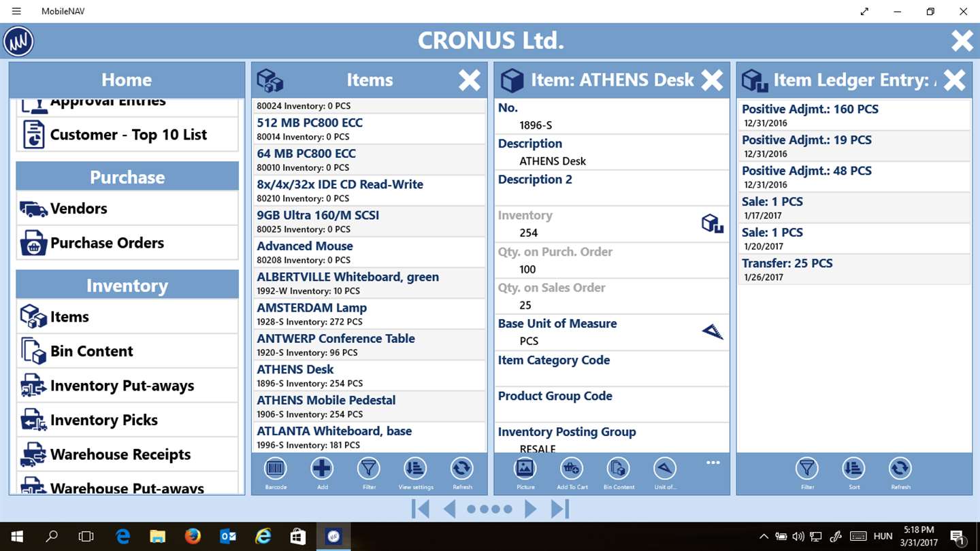Open Warehouse Receipts

tap(127, 454)
